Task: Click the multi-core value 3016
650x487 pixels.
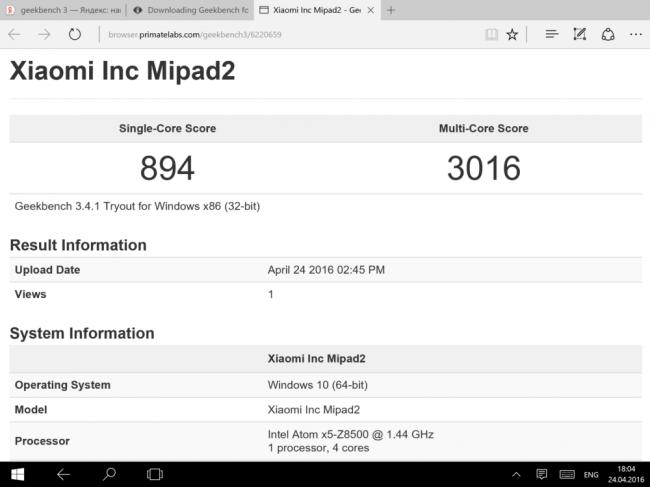Action: (x=484, y=168)
